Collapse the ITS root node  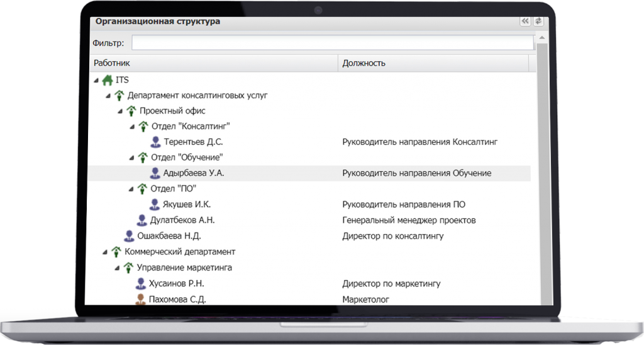click(96, 81)
